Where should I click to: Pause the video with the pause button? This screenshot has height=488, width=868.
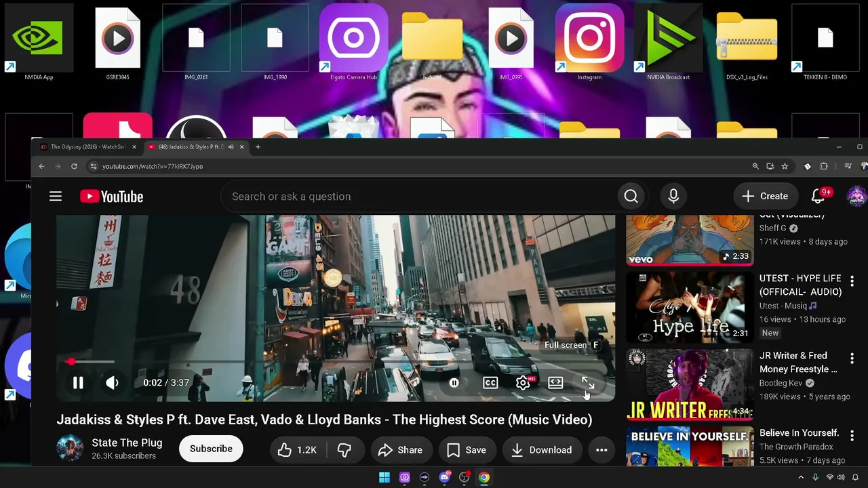(78, 383)
